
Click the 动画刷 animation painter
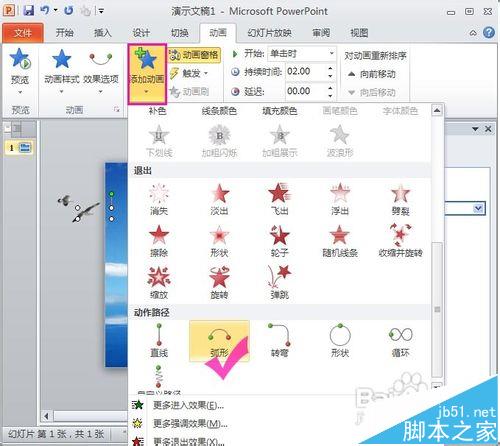(189, 91)
